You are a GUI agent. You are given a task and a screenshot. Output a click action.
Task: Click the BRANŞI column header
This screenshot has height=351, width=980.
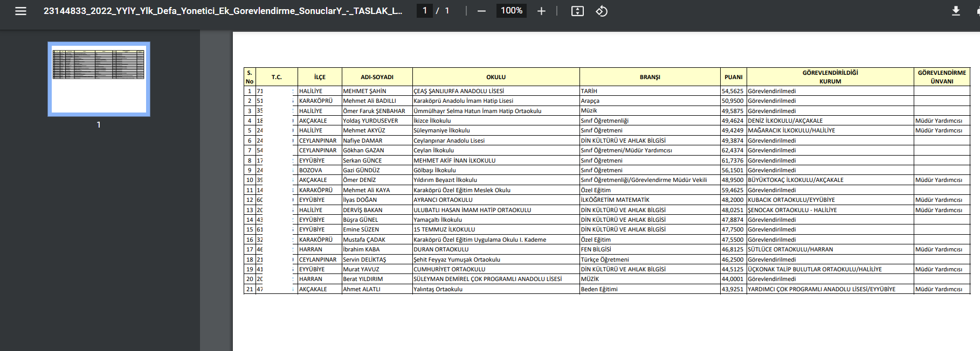pos(650,77)
